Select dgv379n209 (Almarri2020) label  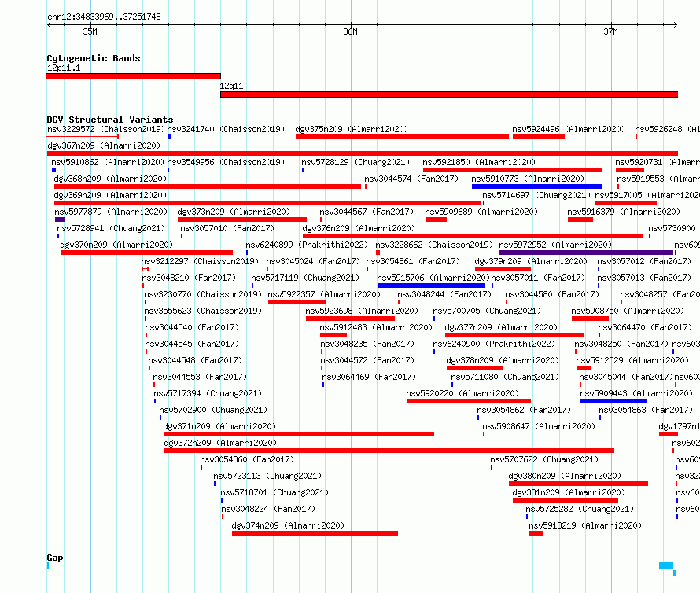coord(531,261)
